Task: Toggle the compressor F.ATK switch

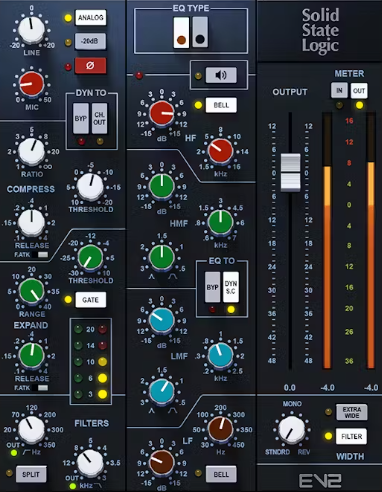Action: coord(43,255)
